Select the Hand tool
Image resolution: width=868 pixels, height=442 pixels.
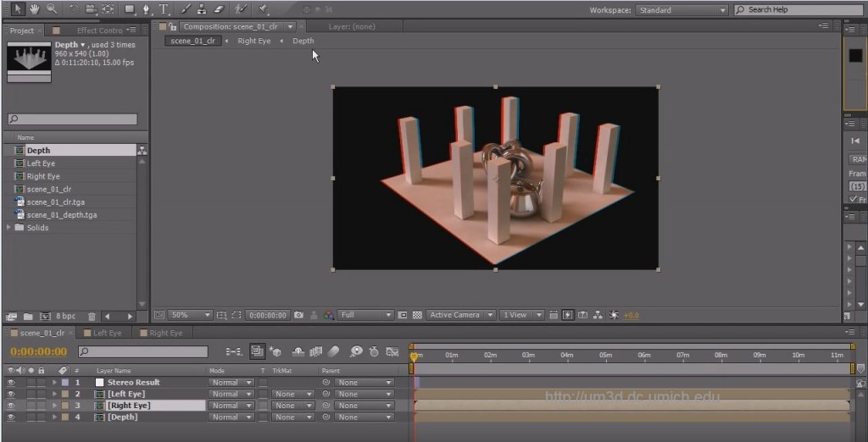point(35,9)
